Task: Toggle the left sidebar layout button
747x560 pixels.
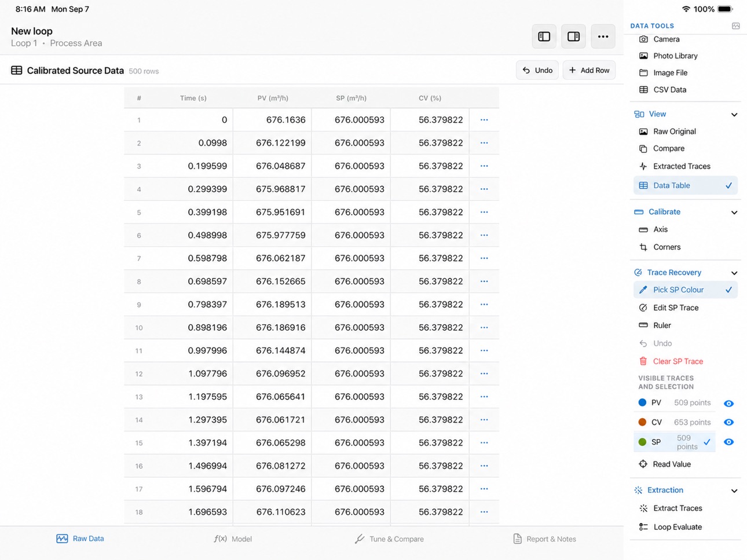Action: (544, 36)
